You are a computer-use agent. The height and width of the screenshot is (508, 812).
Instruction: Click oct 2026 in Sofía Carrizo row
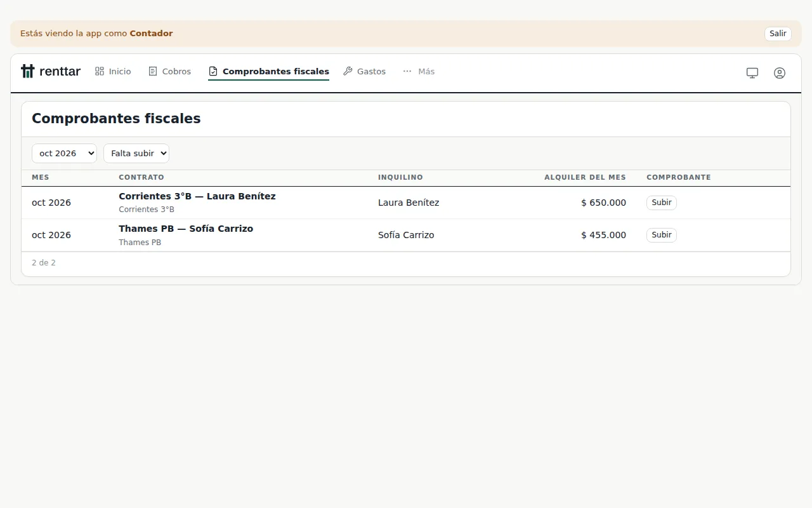[51, 235]
